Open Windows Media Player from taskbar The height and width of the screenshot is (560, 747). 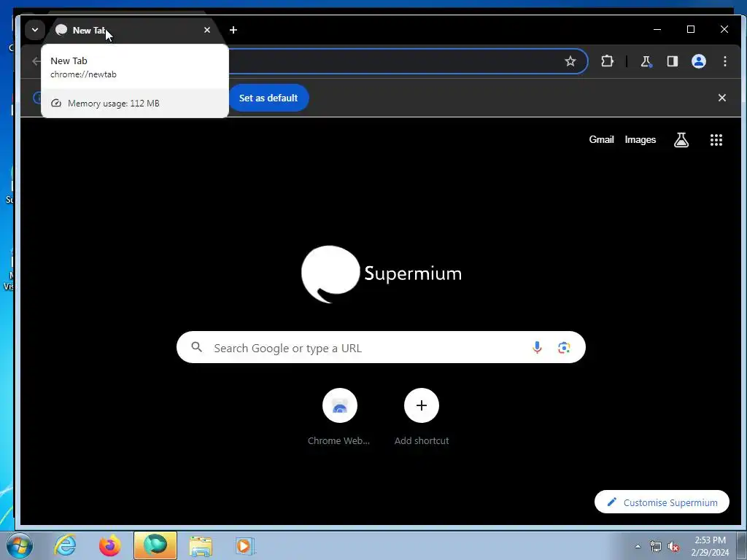coord(245,545)
